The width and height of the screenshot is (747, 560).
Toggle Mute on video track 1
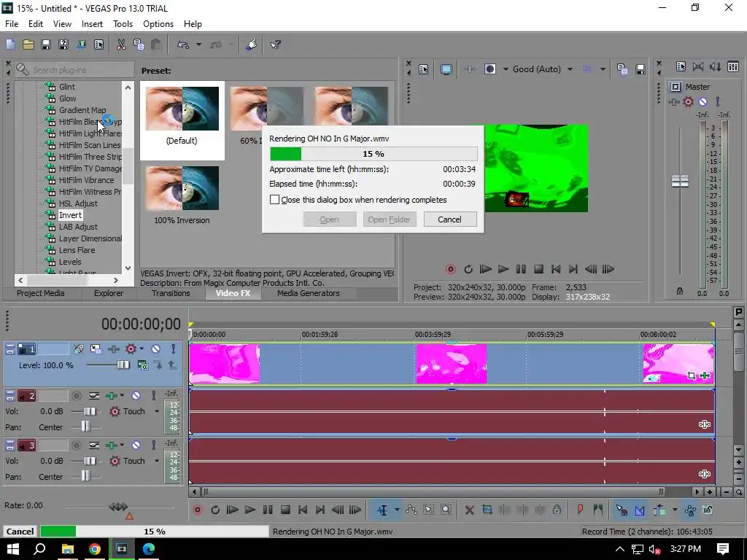(x=156, y=349)
